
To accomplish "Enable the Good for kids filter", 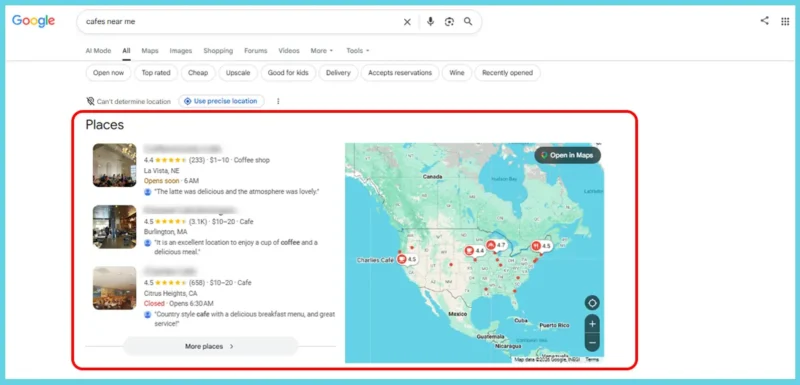I will click(x=288, y=73).
